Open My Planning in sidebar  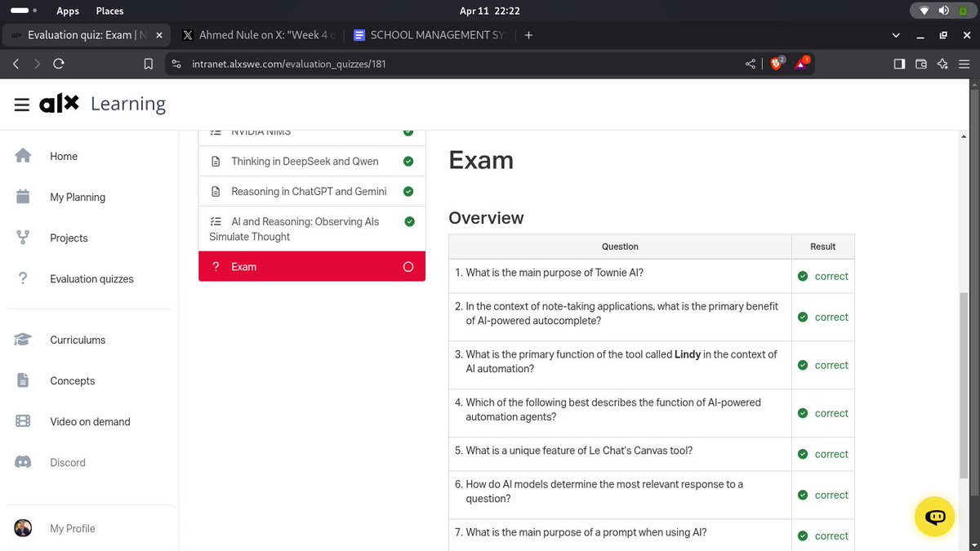coord(78,197)
